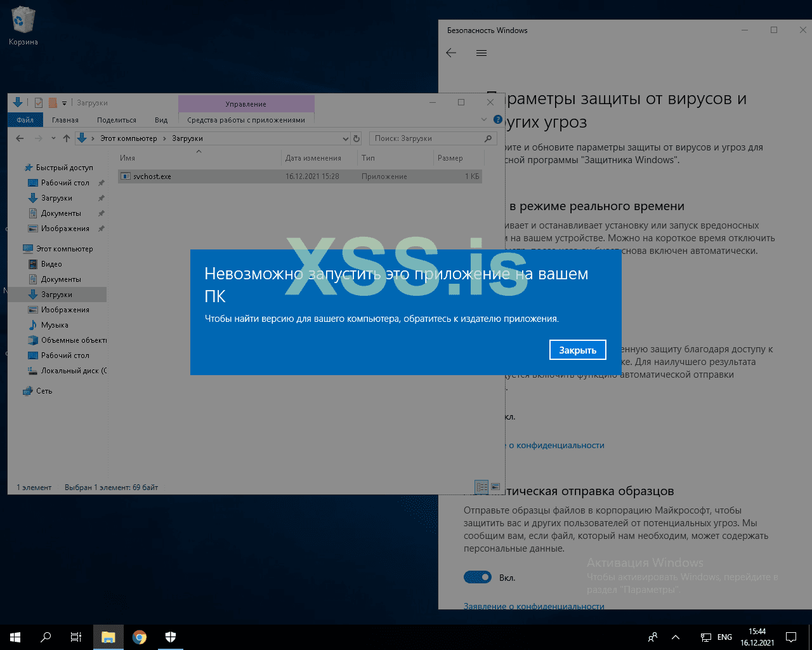Screen dimensions: 812x650
Task: Click Windows Security shield on taskbar
Action: tap(170, 637)
